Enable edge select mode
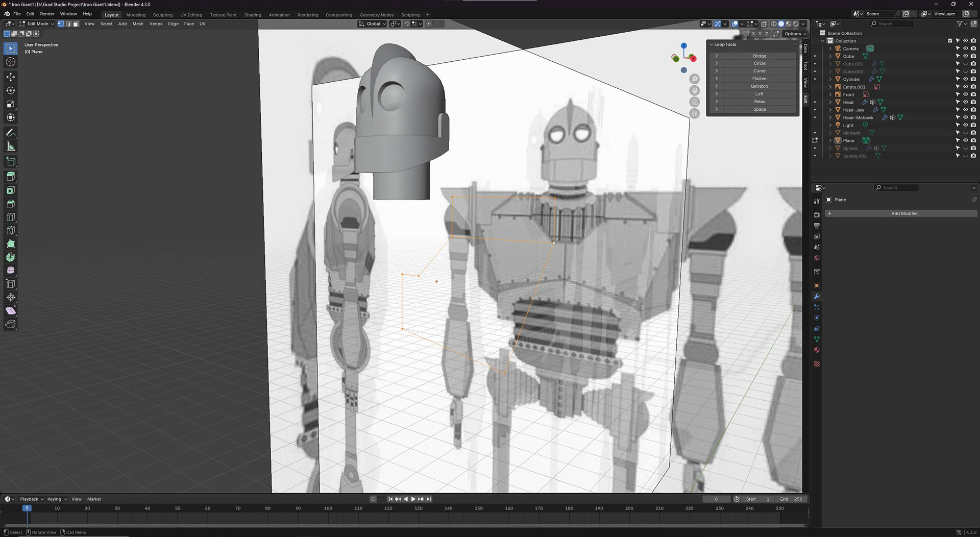Image resolution: width=980 pixels, height=537 pixels. 68,24
